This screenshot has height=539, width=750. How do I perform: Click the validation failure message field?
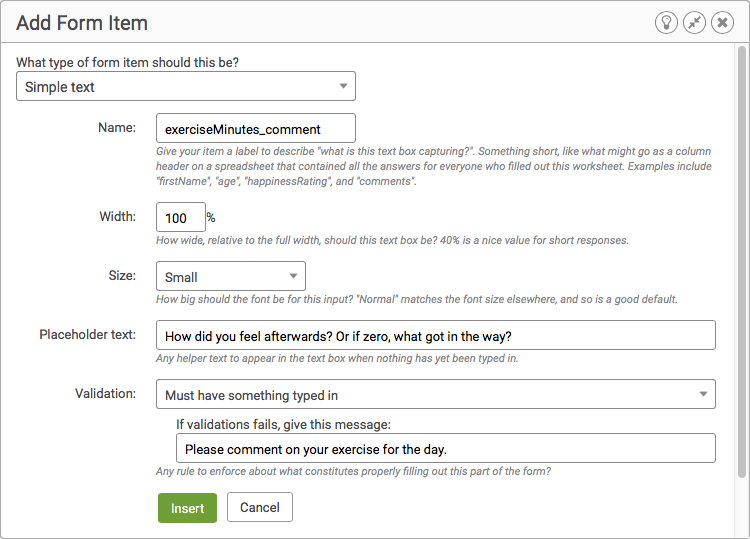[x=446, y=448]
